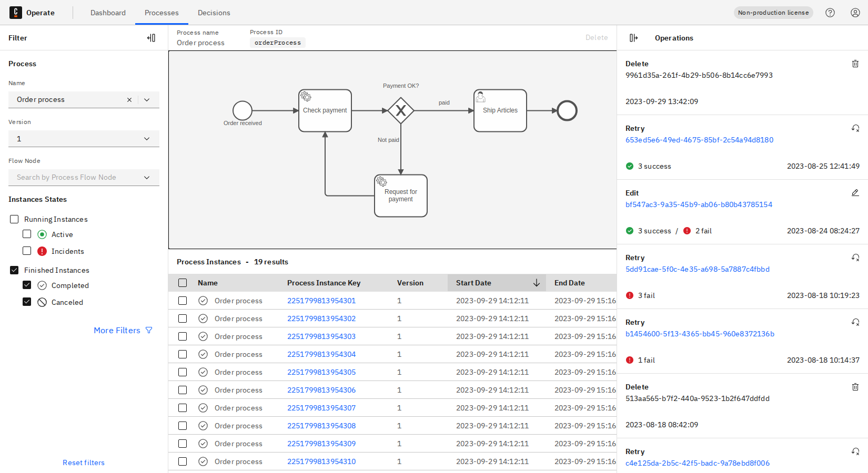Uncheck the Canceled instances checkbox
The image size is (868, 473).
tap(27, 302)
